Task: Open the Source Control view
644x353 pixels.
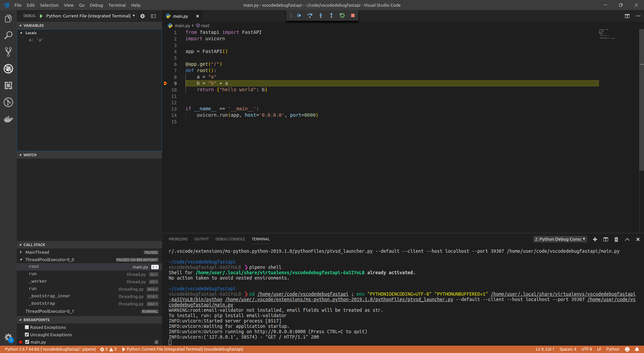Action: click(8, 52)
